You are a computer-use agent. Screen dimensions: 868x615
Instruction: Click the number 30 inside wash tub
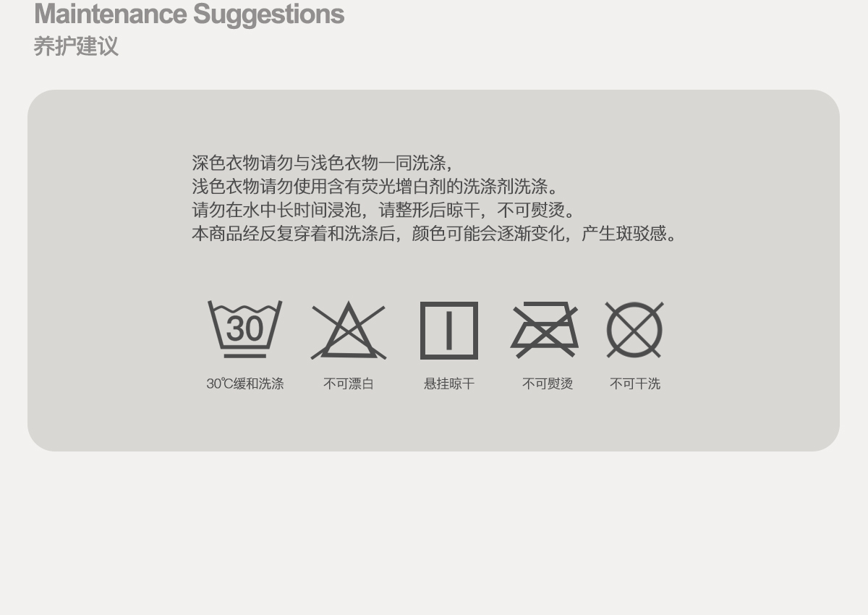[x=245, y=329]
